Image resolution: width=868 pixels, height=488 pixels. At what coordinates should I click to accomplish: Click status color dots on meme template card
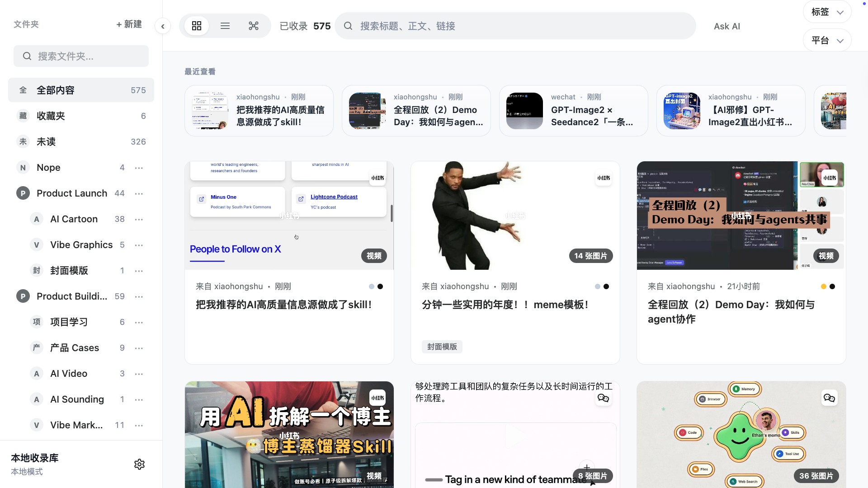click(x=602, y=286)
